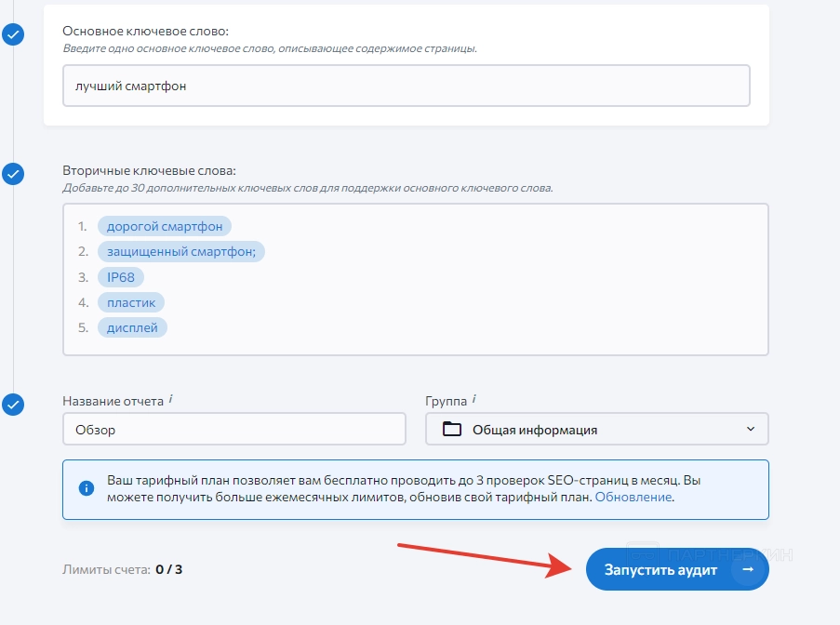This screenshot has height=625, width=840.
Task: Follow the Обновление link
Action: (633, 498)
